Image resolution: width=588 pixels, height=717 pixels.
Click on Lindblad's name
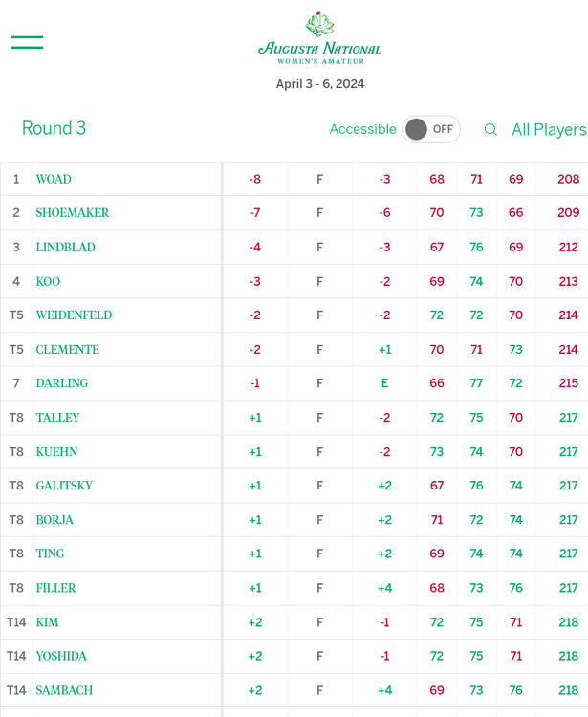[66, 247]
